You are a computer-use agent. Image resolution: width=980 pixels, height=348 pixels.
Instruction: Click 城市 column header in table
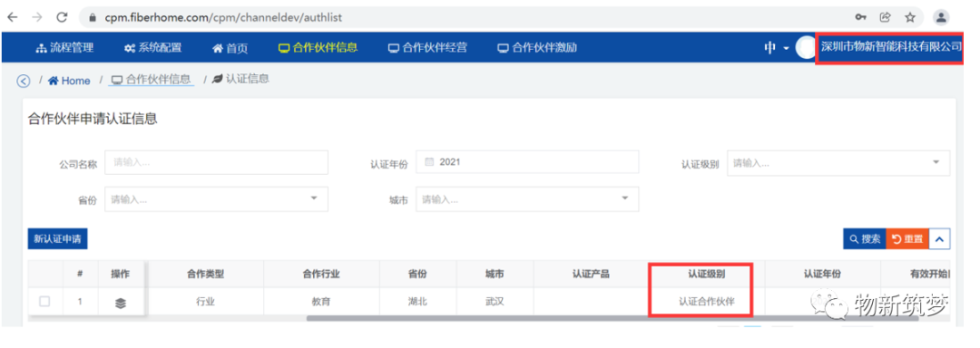tap(495, 274)
